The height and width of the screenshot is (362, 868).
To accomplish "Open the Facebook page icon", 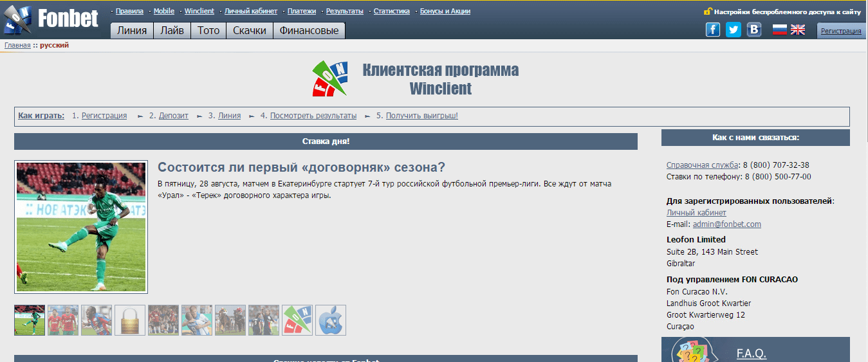I will pyautogui.click(x=713, y=30).
